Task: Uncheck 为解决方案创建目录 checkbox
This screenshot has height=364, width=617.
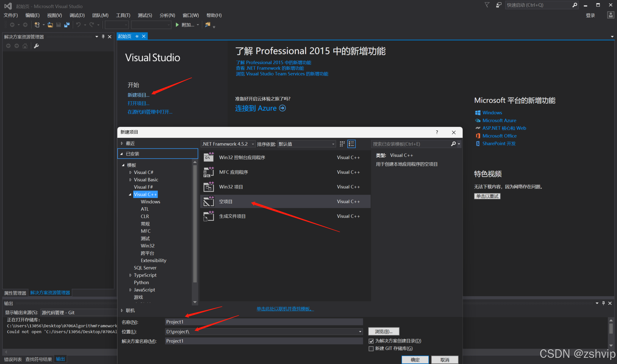Action: [371, 341]
